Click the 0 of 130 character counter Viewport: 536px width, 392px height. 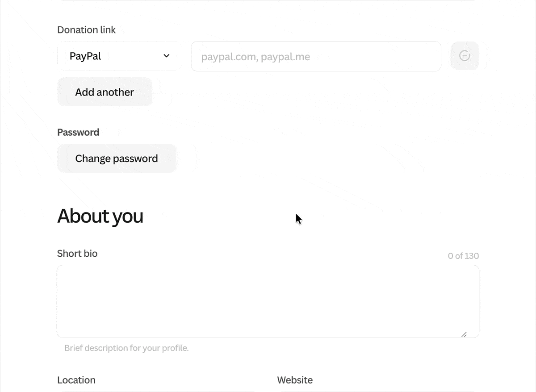[463, 256]
